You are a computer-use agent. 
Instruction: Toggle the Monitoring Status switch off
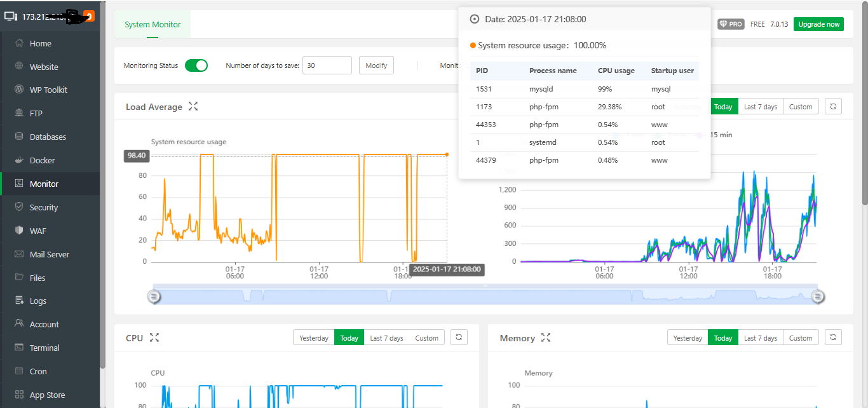tap(196, 65)
